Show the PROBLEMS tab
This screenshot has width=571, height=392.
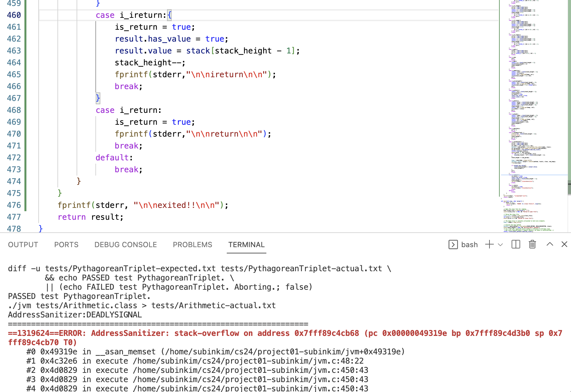tap(192, 245)
